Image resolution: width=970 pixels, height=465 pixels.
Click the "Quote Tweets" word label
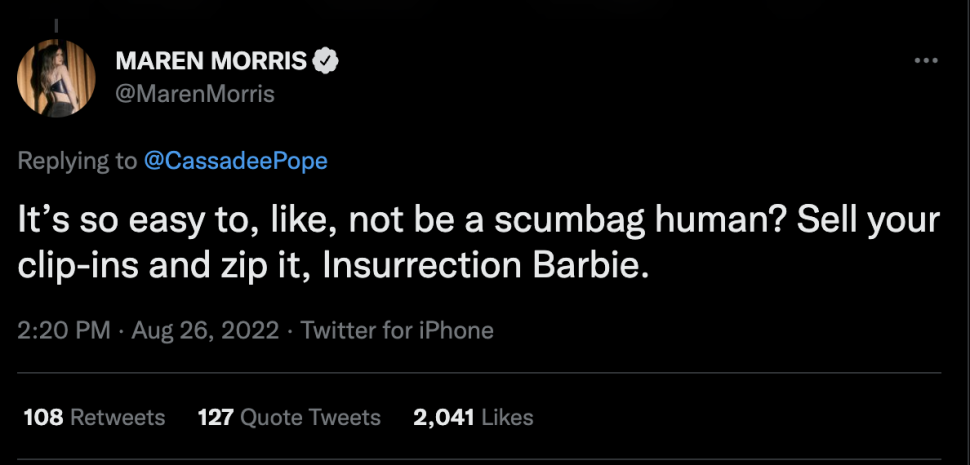[310, 417]
